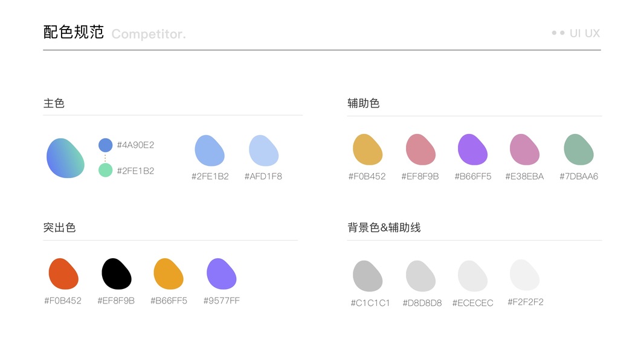Click the gray Competitor. subtitle text
This screenshot has width=644, height=362.
pyautogui.click(x=149, y=34)
